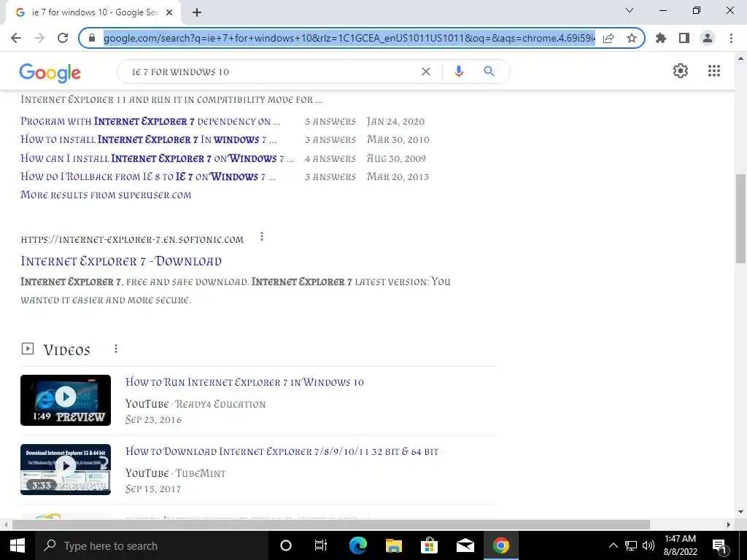
Task: Open options menu beside softonic.com URL
Action: 262,237
